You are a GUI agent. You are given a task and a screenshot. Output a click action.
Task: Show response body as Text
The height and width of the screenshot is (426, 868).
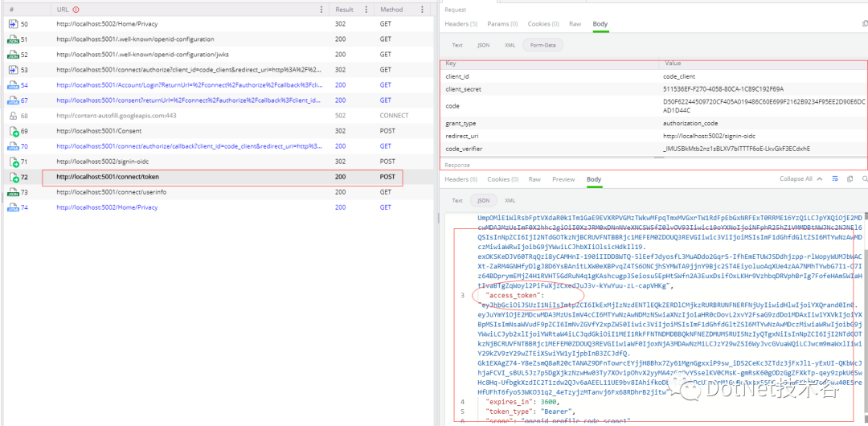457,200
